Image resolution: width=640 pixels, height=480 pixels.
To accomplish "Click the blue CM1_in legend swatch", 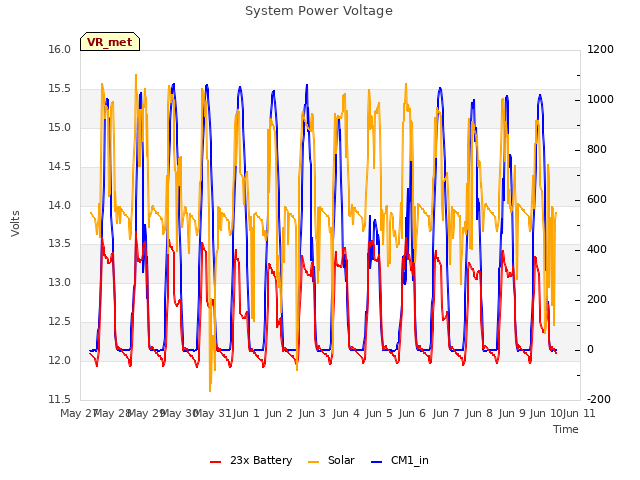I will click(377, 462).
